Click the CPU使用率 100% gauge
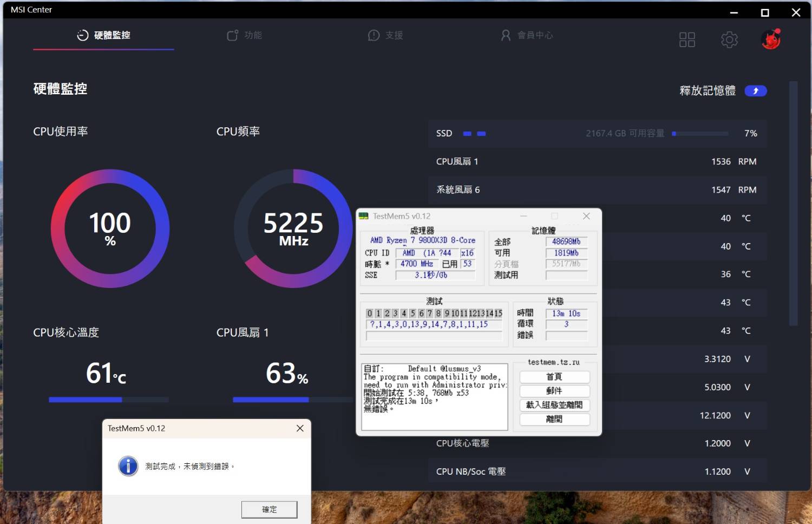The height and width of the screenshot is (524, 812). (110, 228)
